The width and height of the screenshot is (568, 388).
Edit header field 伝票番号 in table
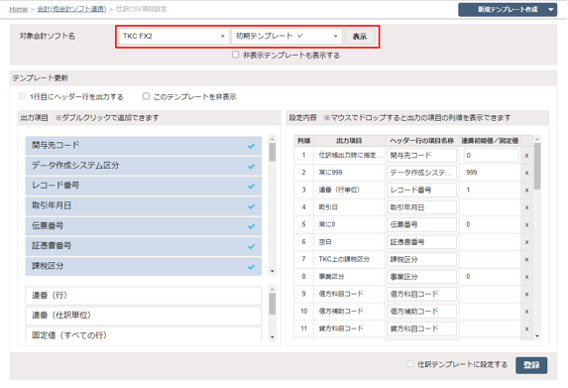coord(422,225)
